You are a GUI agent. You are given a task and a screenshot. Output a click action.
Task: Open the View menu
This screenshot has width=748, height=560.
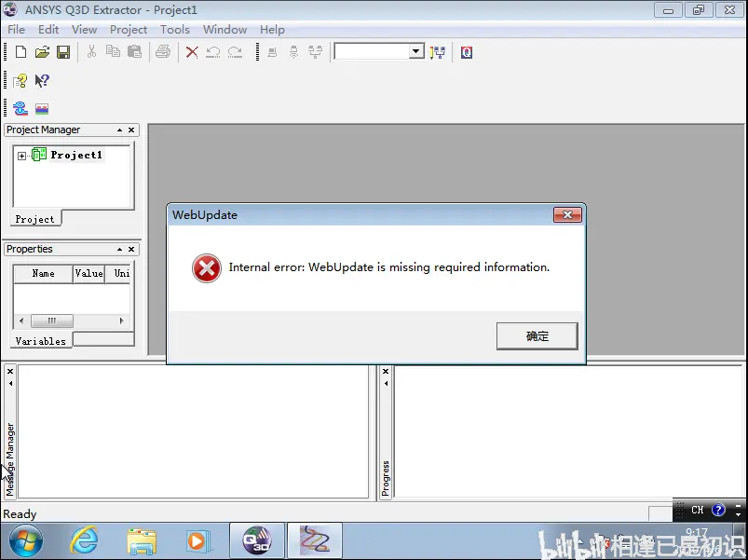pyautogui.click(x=85, y=30)
